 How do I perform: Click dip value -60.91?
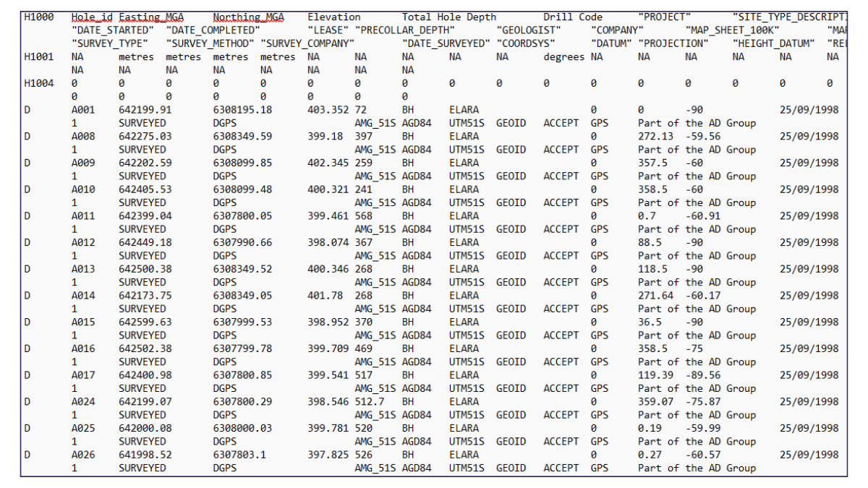click(703, 216)
